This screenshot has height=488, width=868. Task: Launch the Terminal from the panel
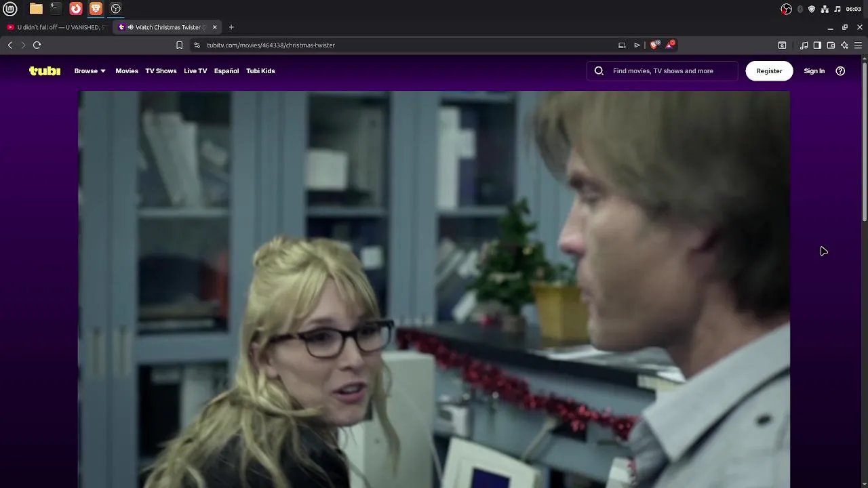(56, 9)
